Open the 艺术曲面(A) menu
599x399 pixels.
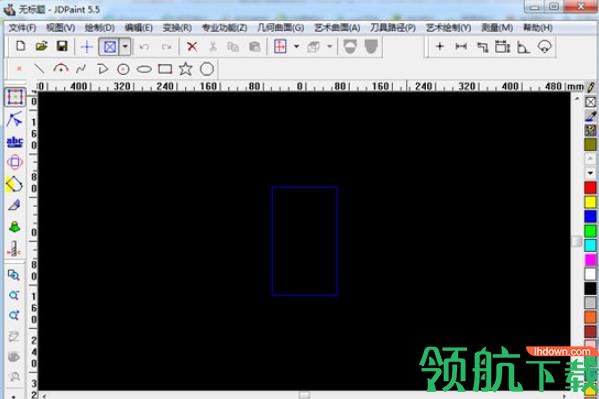coord(337,28)
